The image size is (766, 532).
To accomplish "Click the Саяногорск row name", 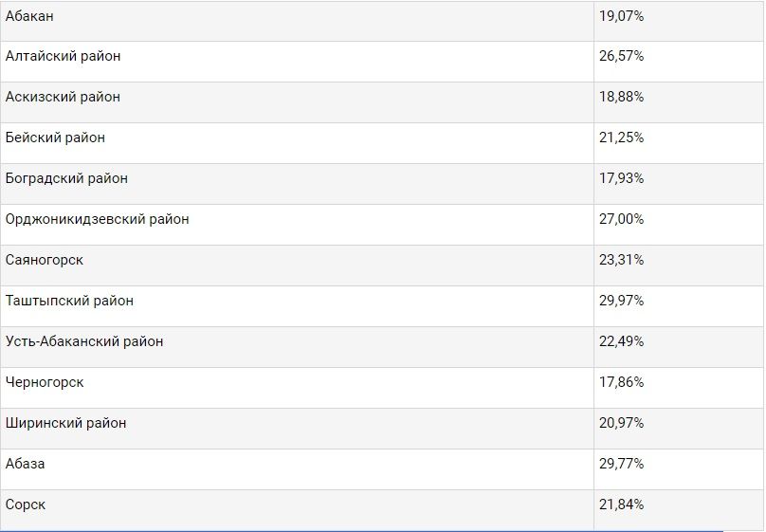I will click(45, 260).
